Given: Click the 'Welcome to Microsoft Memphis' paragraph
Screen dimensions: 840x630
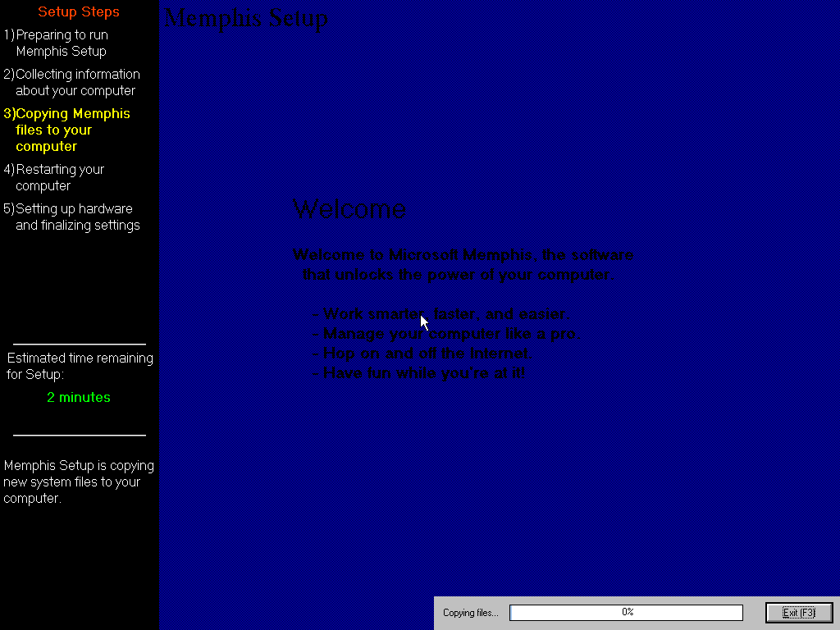Looking at the screenshot, I should [463, 265].
